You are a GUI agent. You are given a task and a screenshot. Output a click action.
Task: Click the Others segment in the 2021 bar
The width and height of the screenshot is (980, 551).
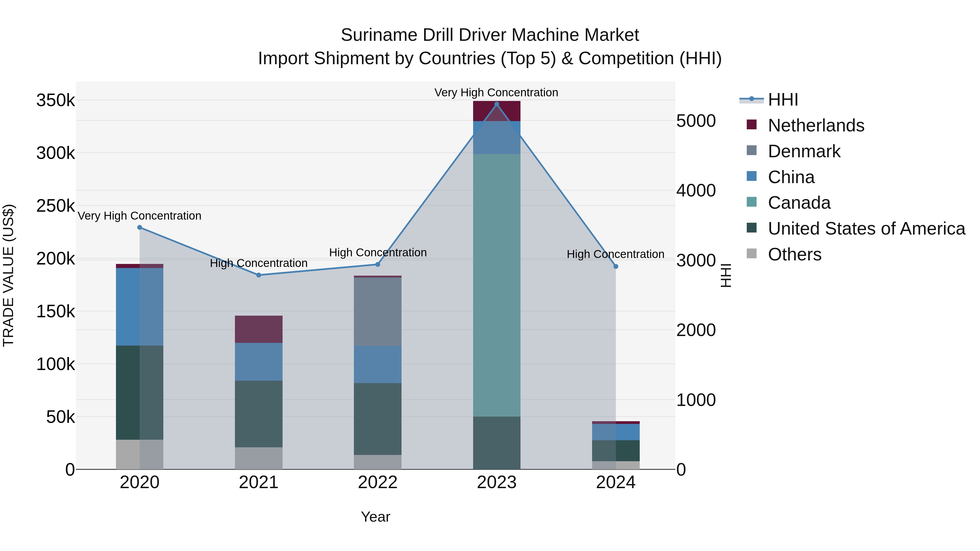coord(259,458)
